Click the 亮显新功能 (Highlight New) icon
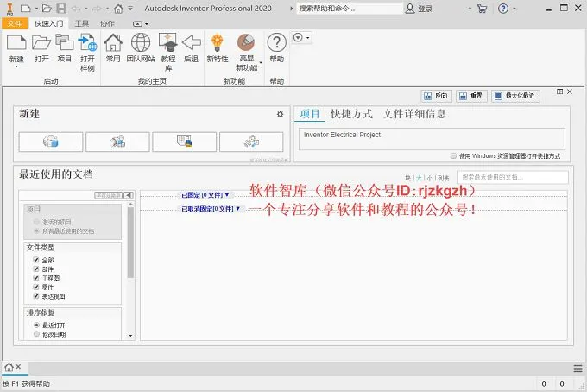 (246, 42)
